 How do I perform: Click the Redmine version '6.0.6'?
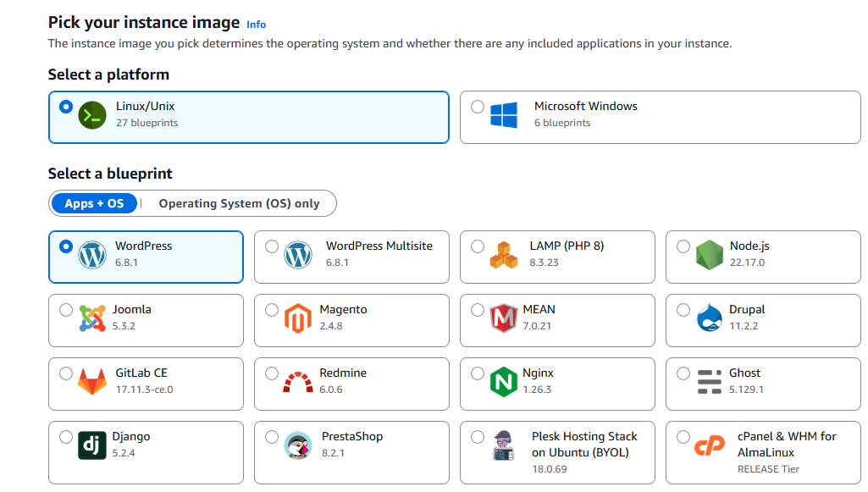[331, 390]
